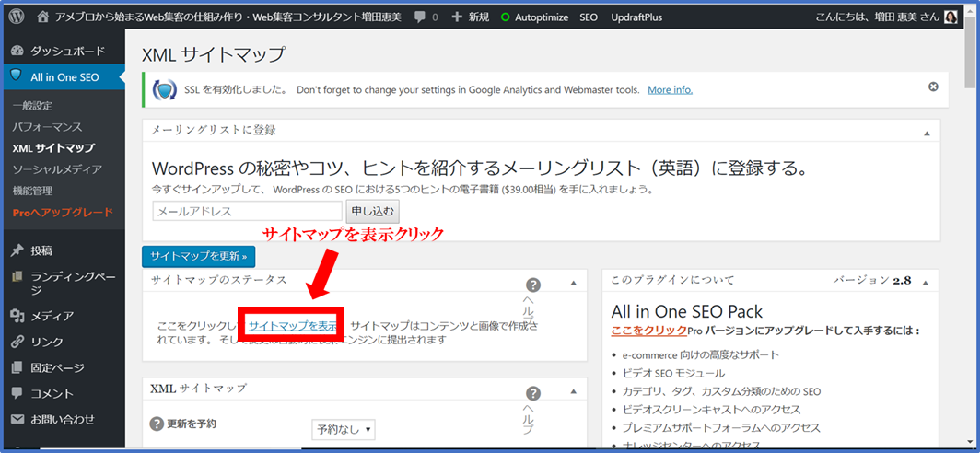This screenshot has height=453, width=980.
Task: Click the リンク chain icon
Action: (x=17, y=342)
